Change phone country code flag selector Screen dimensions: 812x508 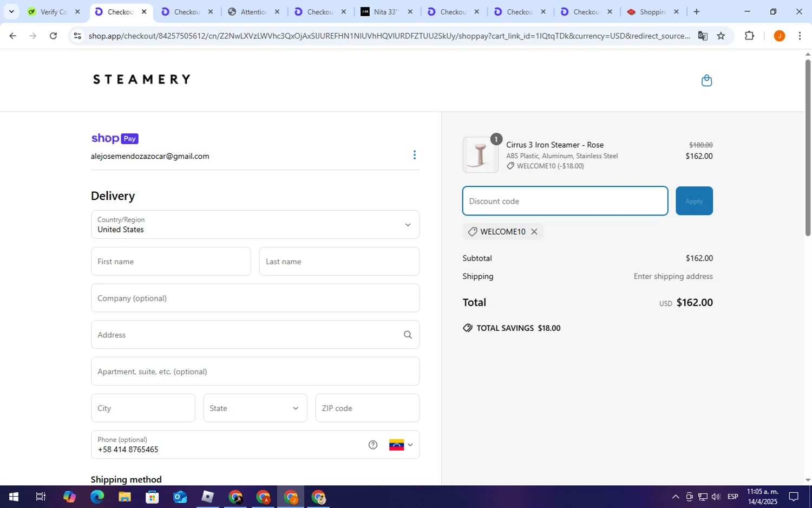[401, 445]
